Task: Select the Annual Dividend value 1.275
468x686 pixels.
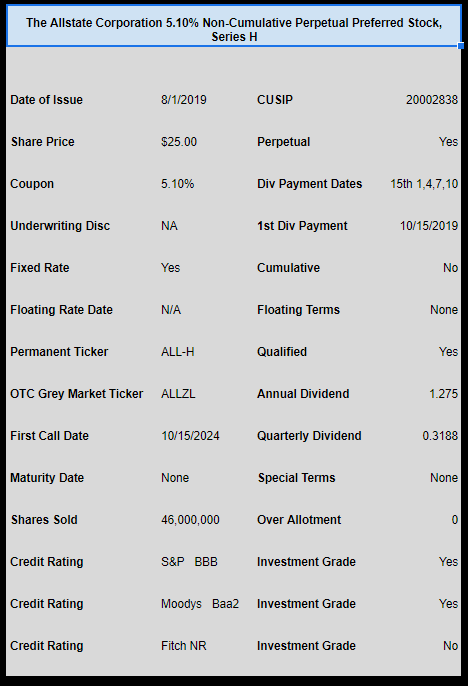Action: [444, 394]
